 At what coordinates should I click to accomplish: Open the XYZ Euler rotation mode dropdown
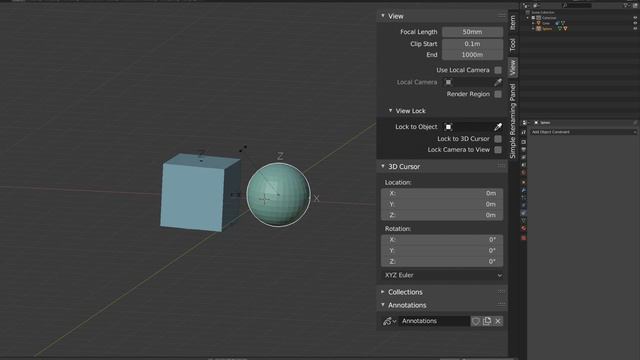pos(442,275)
